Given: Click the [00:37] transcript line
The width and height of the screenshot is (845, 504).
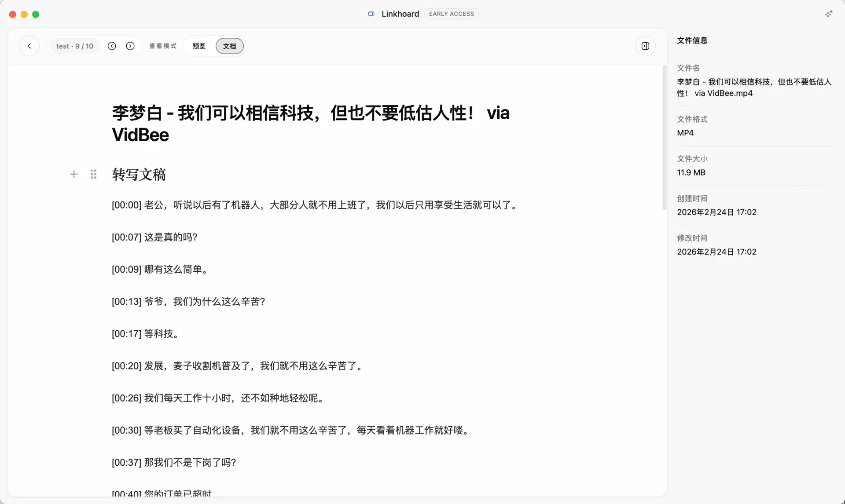Looking at the screenshot, I should (x=174, y=462).
